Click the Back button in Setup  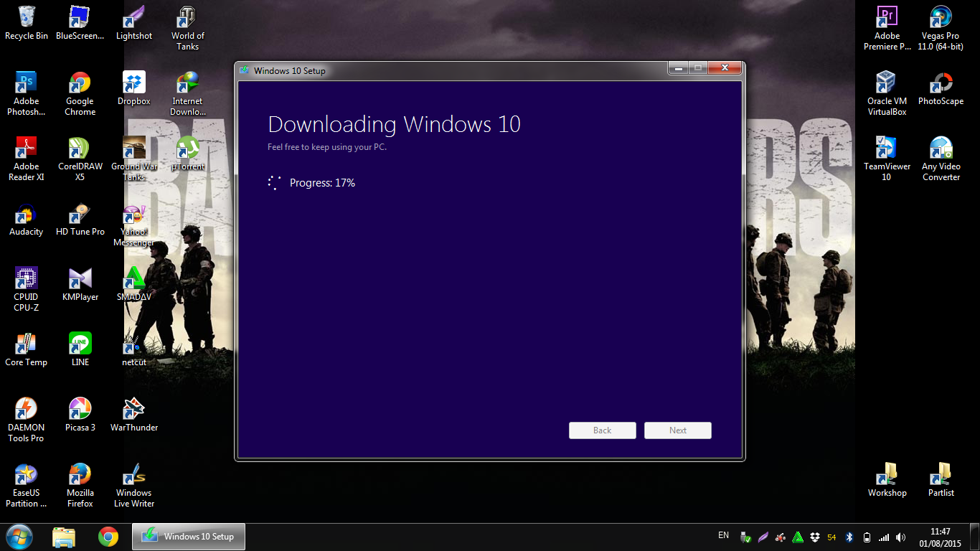(x=603, y=430)
